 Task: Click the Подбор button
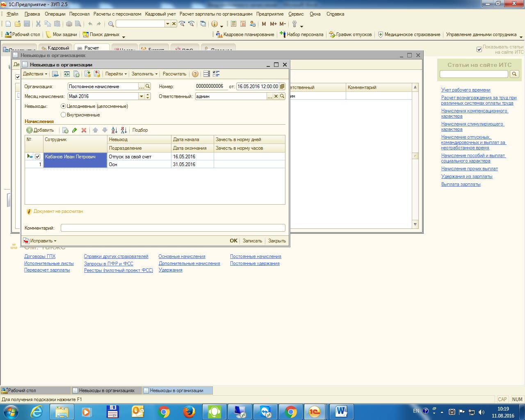tap(140, 130)
